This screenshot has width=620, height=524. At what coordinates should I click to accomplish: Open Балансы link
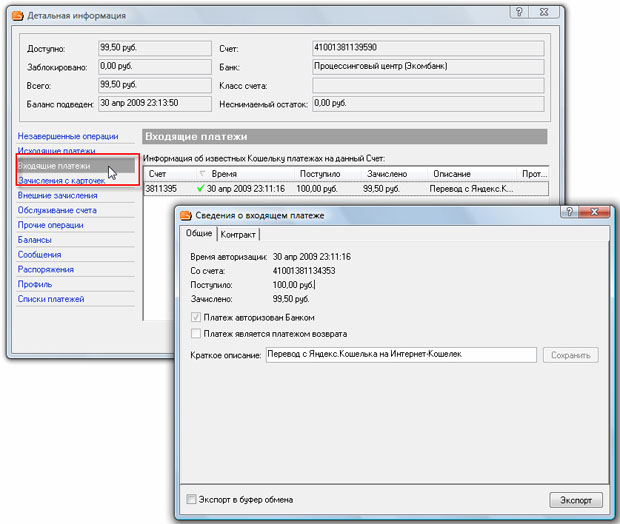click(34, 240)
